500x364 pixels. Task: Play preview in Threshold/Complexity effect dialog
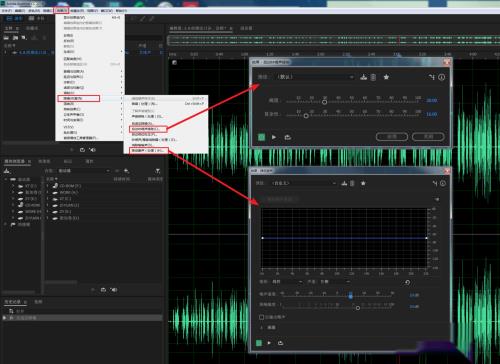coord(274,137)
